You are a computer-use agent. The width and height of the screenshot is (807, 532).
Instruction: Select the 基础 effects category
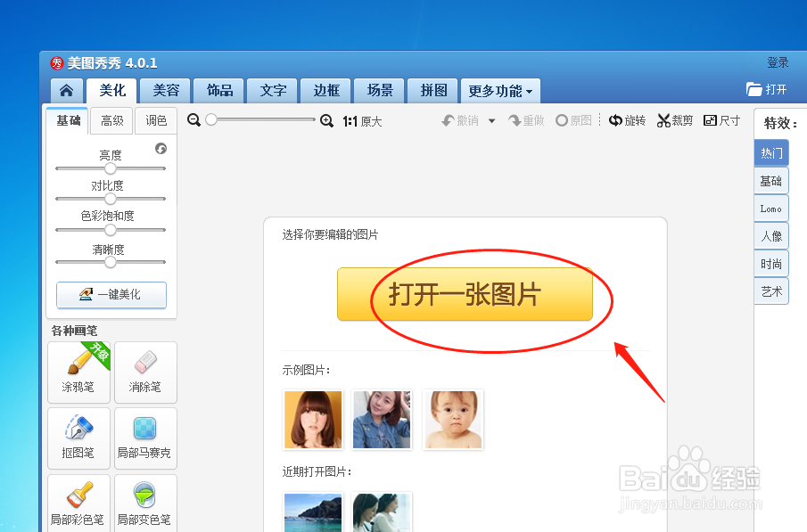click(x=771, y=181)
